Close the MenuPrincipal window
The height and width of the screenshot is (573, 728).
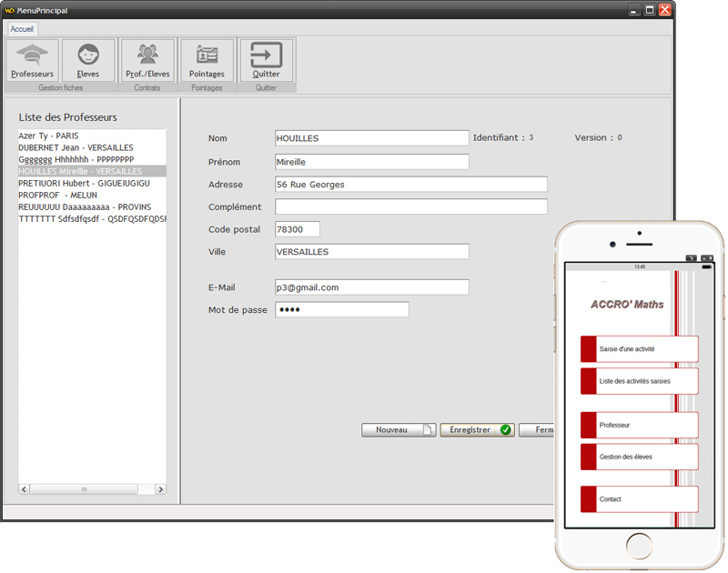click(665, 10)
